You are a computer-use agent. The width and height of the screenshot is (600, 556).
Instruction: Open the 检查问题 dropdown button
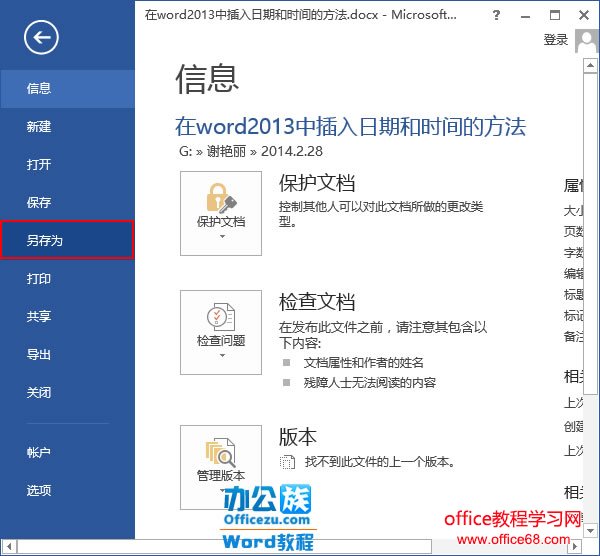[221, 332]
